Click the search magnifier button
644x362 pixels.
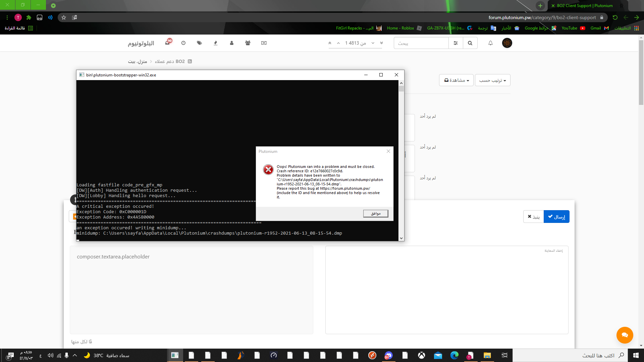[x=470, y=43]
